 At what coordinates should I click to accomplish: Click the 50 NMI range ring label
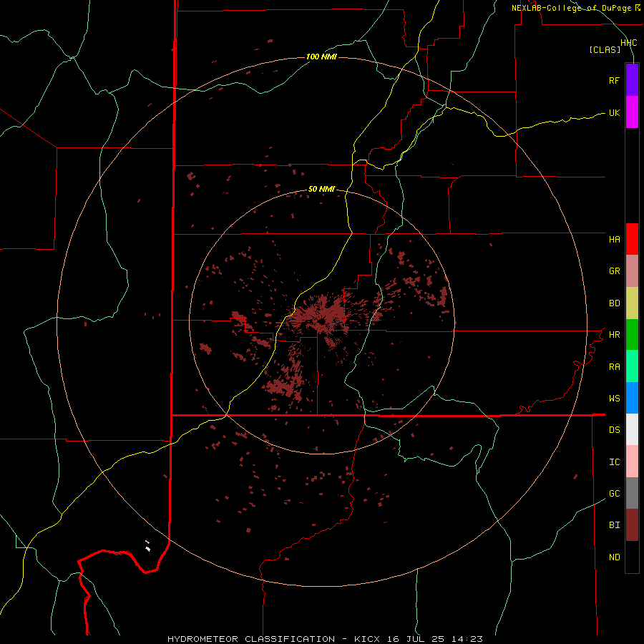pyautogui.click(x=321, y=190)
